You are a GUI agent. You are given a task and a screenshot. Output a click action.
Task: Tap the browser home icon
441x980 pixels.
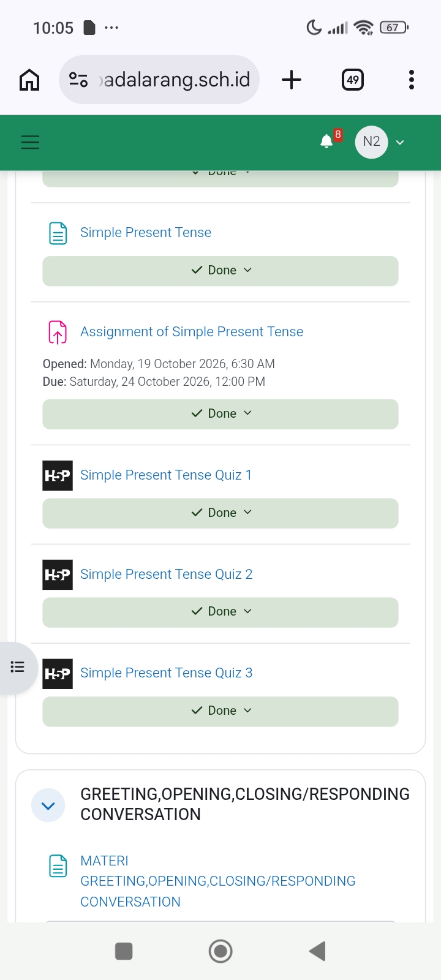pos(29,80)
